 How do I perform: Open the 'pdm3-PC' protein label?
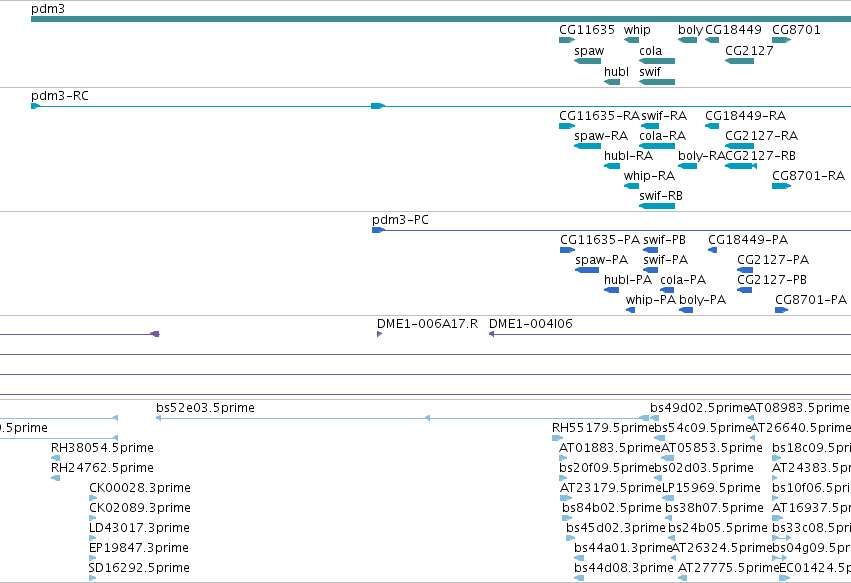[x=400, y=220]
